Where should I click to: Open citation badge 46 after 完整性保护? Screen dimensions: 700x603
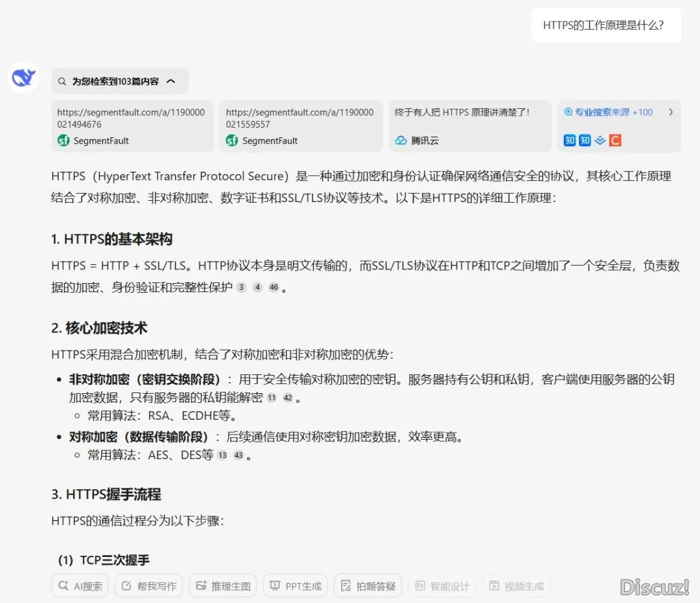pos(274,288)
